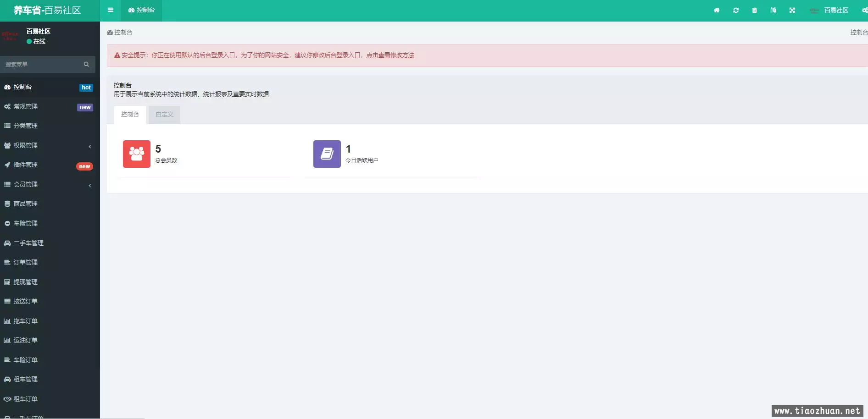Screen dimensions: 868x419
Task: Open 租车订单 in the sidebar
Action: pyautogui.click(x=50, y=399)
